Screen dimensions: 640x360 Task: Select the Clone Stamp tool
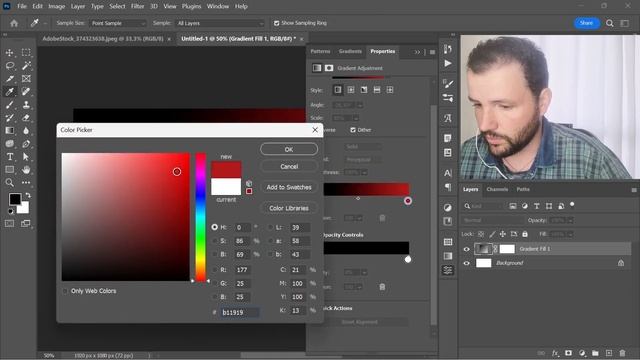tap(26, 105)
